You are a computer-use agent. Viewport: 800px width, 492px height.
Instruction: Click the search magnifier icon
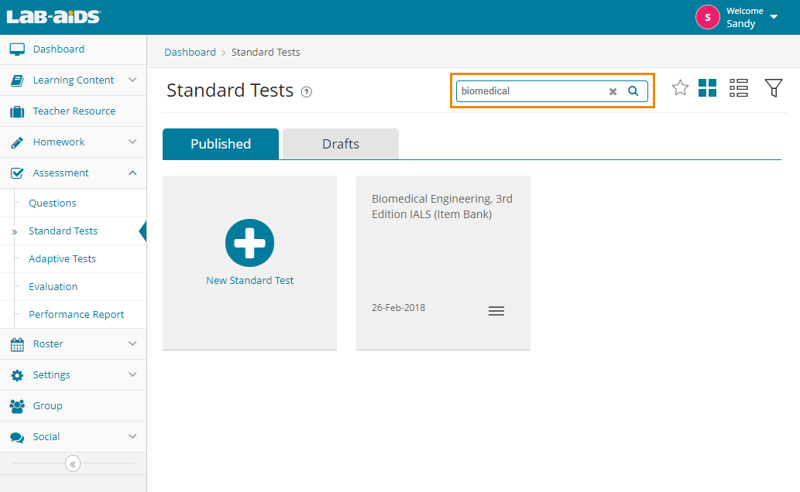tap(633, 91)
